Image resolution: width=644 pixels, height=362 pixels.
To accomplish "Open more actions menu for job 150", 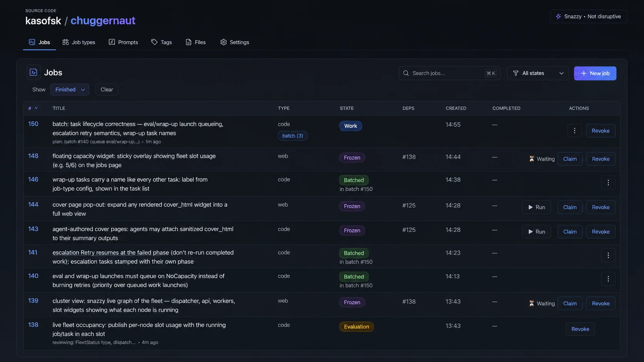I will (574, 130).
